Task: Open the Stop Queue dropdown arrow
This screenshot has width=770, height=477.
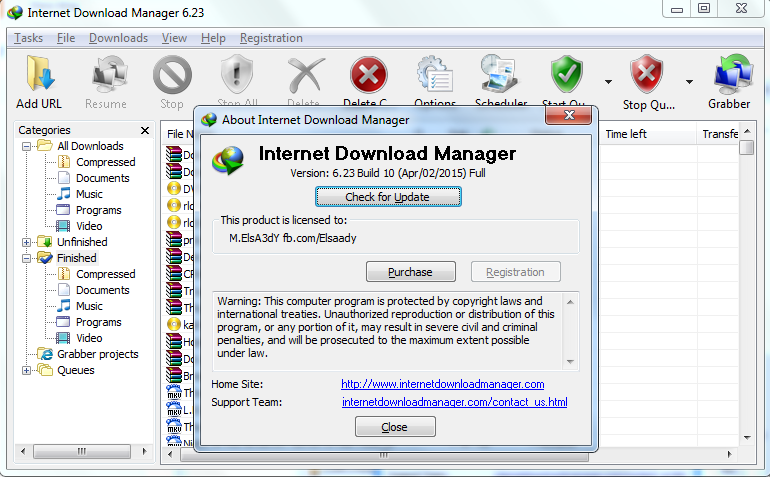Action: coord(689,82)
